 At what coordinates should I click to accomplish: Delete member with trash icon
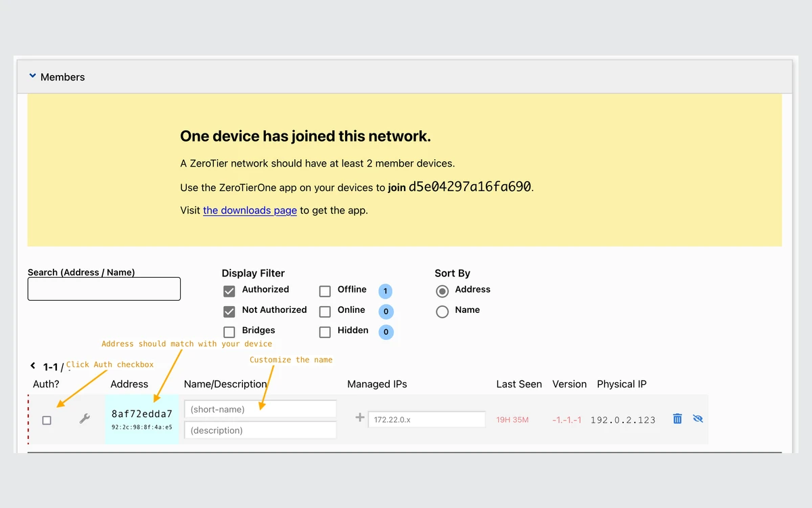coord(677,419)
